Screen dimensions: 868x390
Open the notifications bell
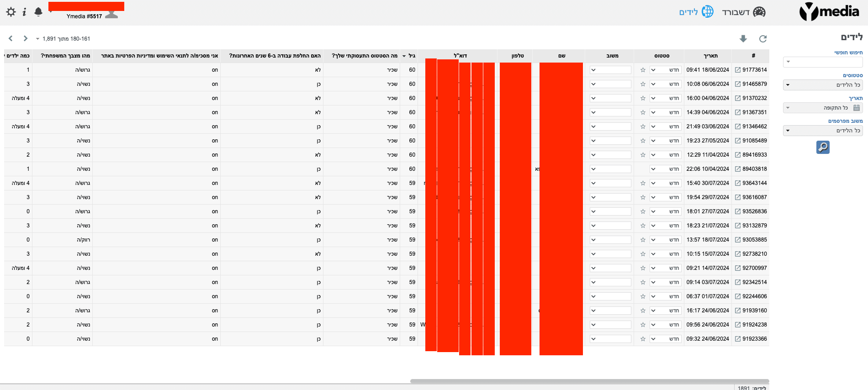(x=38, y=12)
